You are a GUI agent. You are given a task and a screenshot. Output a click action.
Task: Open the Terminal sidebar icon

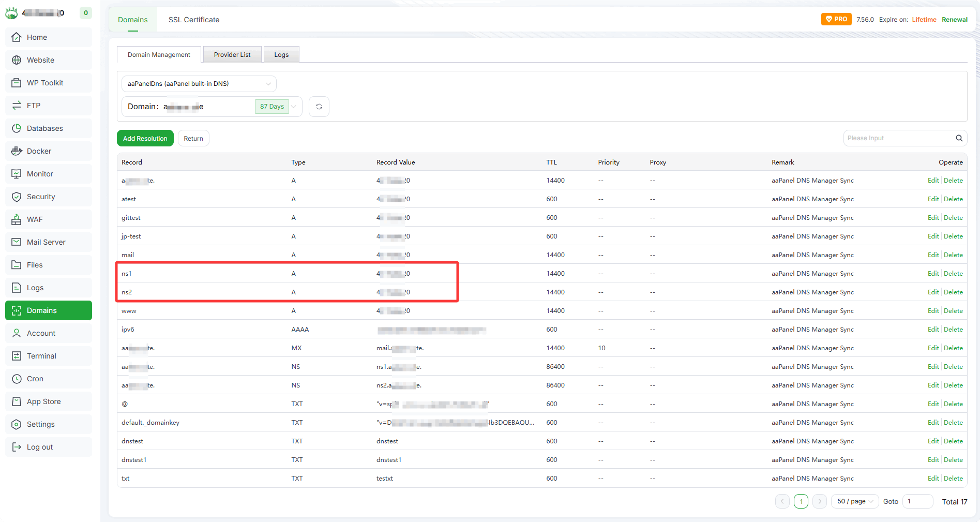coord(17,356)
